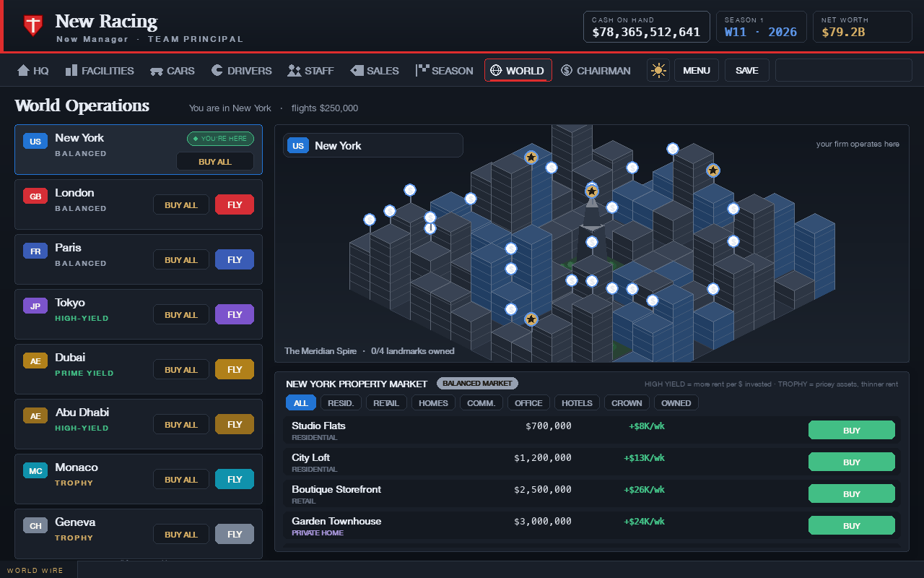The width and height of the screenshot is (924, 578).
Task: Click the red shield team logo
Action: 32,25
